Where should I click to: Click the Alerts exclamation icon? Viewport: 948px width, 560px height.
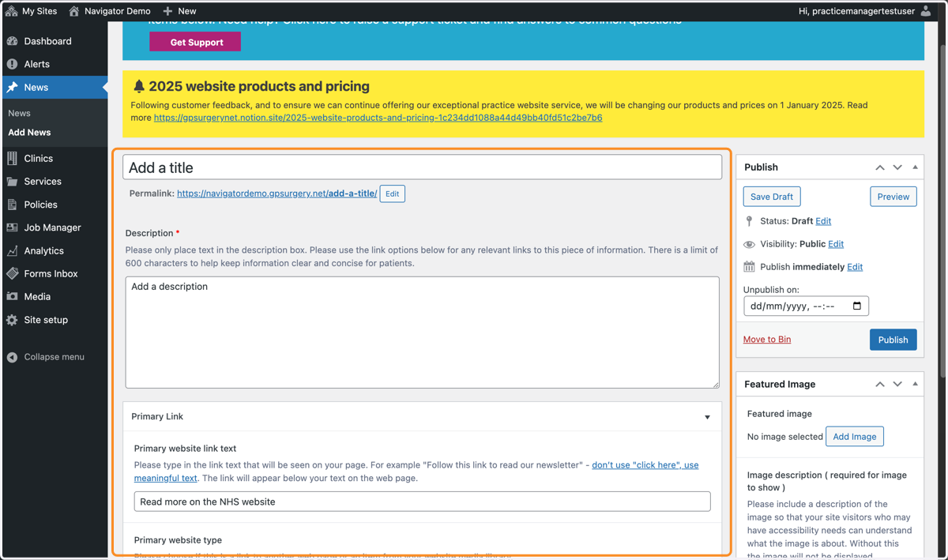(12, 64)
